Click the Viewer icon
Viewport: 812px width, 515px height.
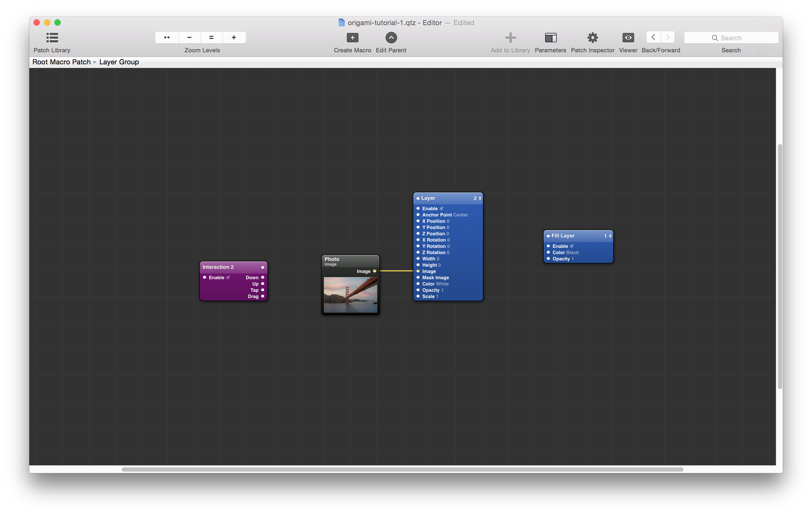pos(628,37)
